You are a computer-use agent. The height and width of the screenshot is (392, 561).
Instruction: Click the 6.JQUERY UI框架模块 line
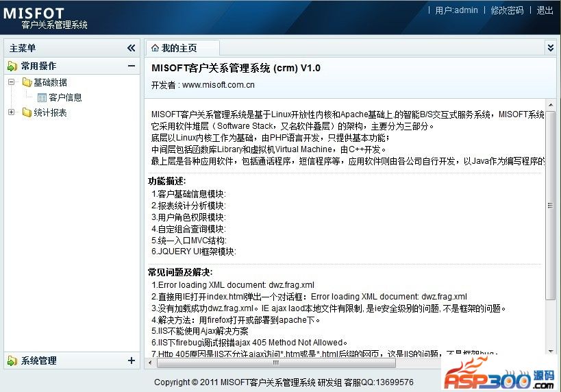194,252
